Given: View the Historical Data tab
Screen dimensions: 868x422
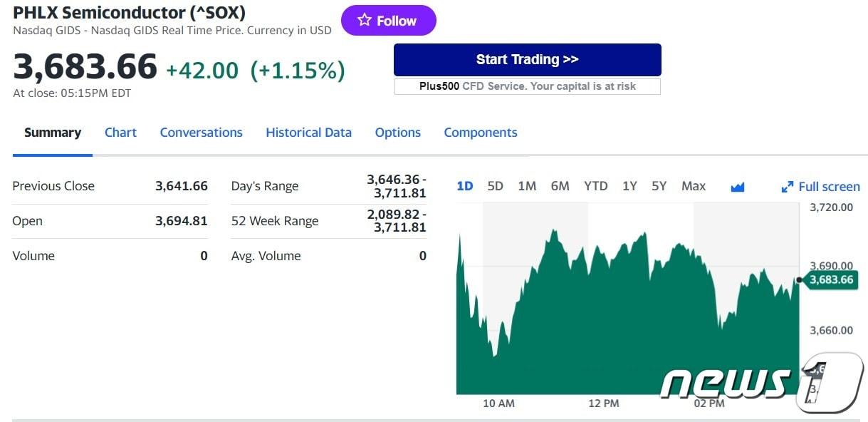Looking at the screenshot, I should [308, 133].
